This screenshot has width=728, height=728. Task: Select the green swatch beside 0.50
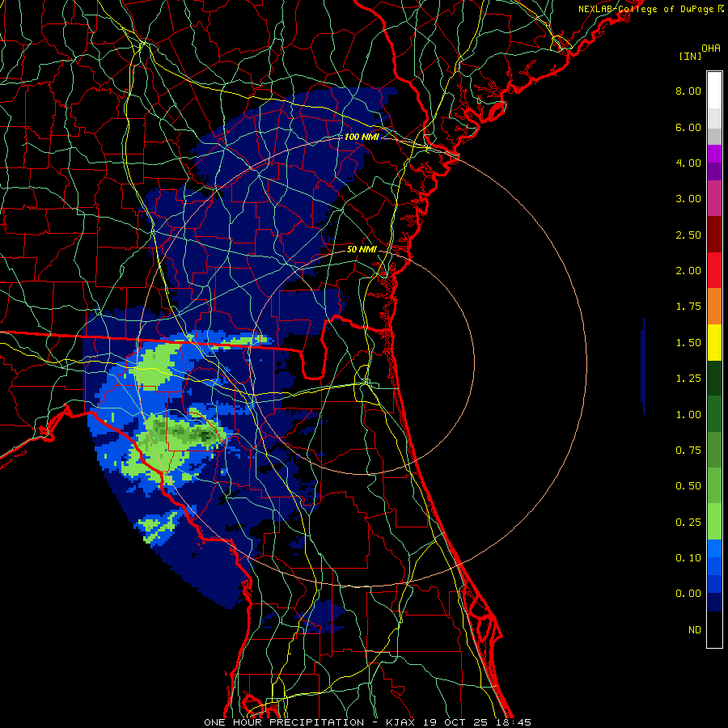714,485
